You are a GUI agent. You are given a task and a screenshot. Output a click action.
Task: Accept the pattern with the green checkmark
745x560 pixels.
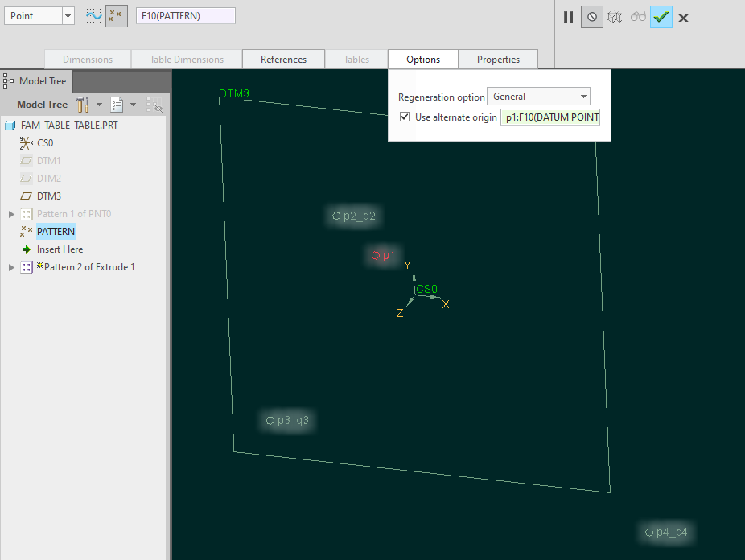tap(661, 16)
